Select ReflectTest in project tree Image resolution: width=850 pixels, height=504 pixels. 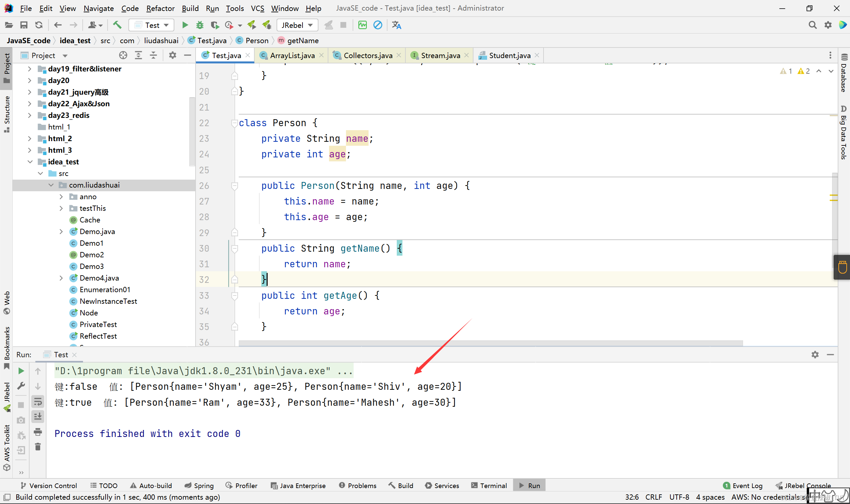[x=98, y=336]
